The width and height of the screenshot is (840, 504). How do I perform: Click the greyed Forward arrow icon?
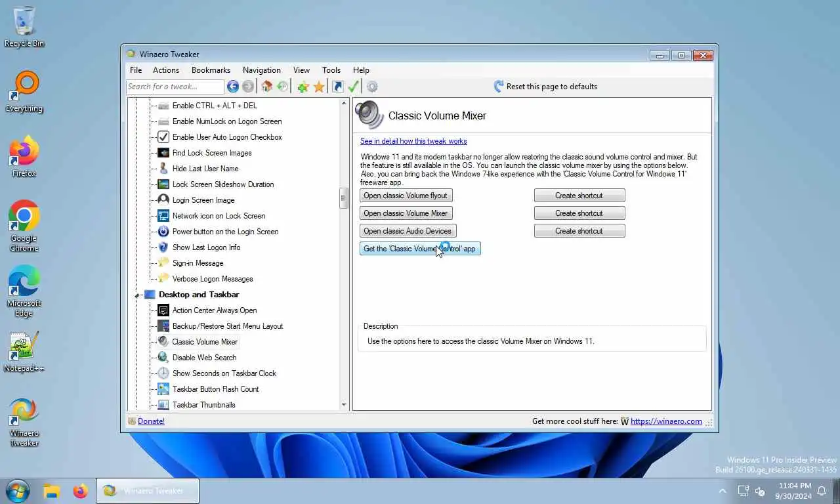(x=247, y=87)
